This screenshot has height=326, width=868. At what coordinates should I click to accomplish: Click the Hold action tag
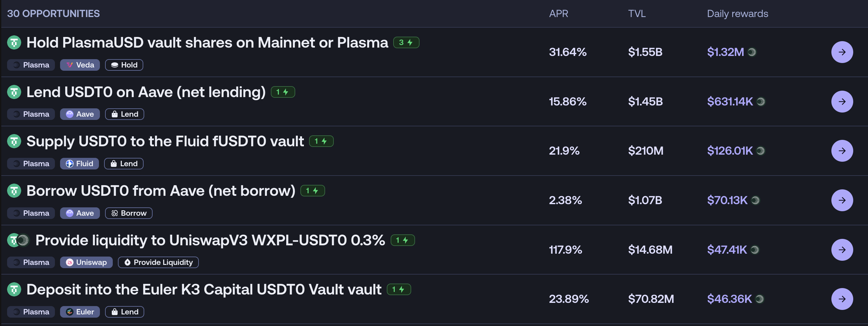124,65
